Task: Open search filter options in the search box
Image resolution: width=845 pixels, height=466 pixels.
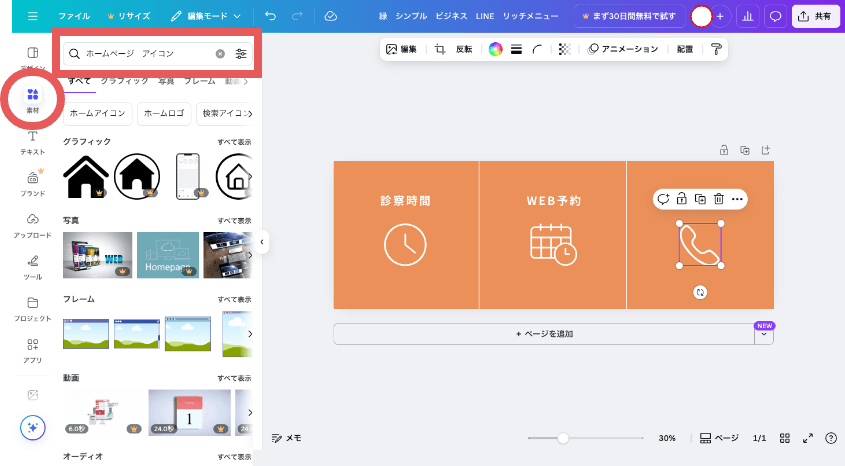Action: pyautogui.click(x=241, y=53)
